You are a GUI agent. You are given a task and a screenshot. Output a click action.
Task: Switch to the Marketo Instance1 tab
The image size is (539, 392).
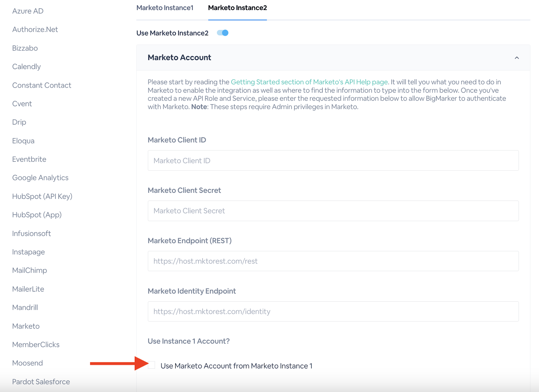165,8
